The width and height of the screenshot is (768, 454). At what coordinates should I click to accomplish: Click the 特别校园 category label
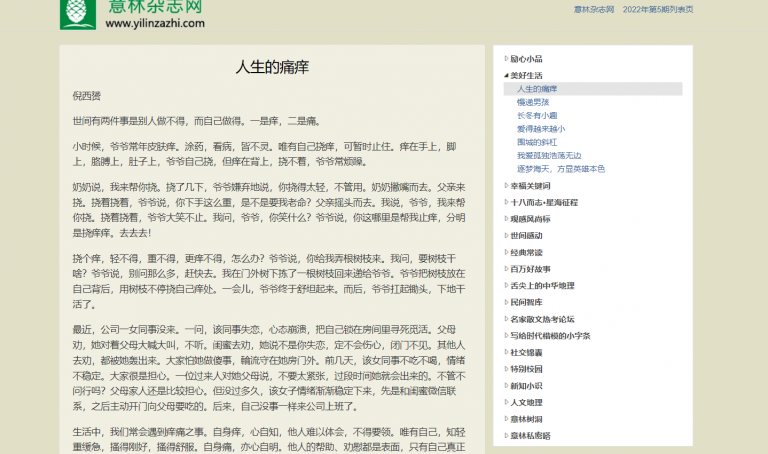[526, 369]
